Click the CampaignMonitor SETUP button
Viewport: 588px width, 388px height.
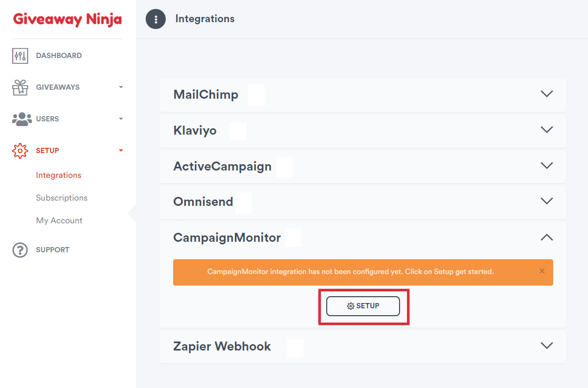pyautogui.click(x=363, y=306)
